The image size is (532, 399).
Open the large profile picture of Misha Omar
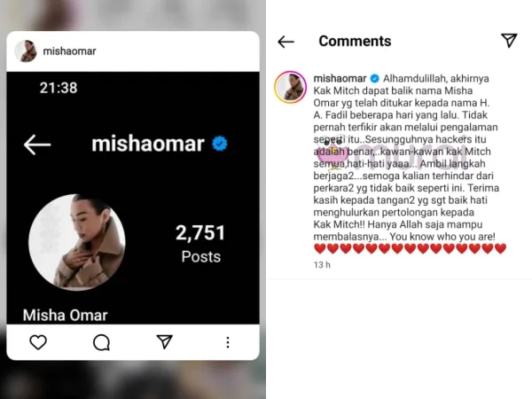pos(77,242)
